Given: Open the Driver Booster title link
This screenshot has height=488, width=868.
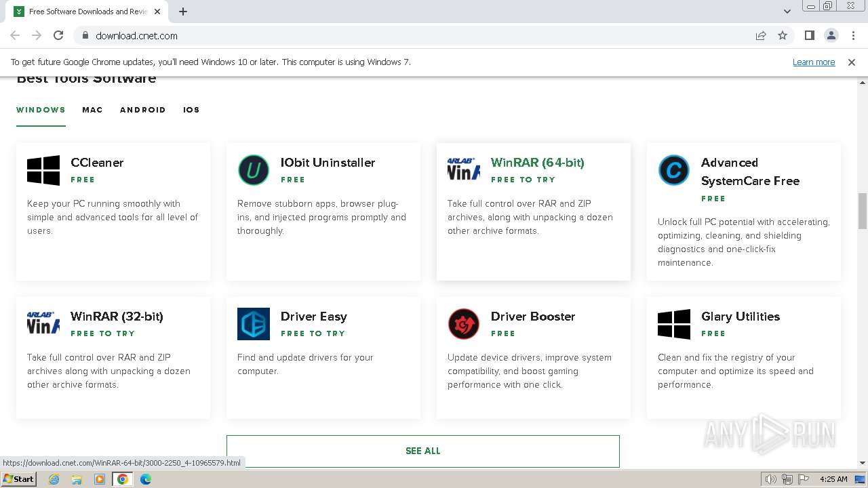Looking at the screenshot, I should click(533, 317).
